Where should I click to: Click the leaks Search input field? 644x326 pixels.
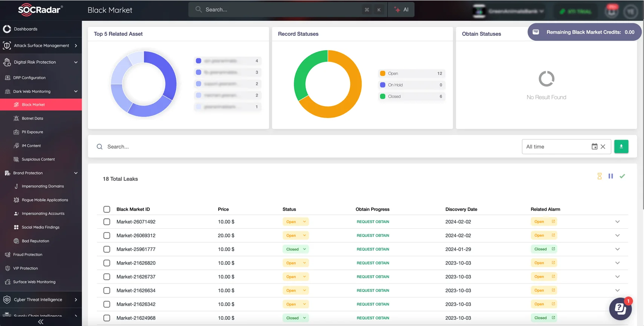(305, 147)
